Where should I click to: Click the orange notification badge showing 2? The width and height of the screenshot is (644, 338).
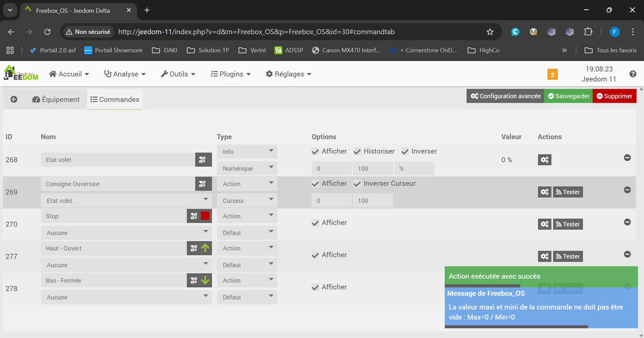pos(552,74)
